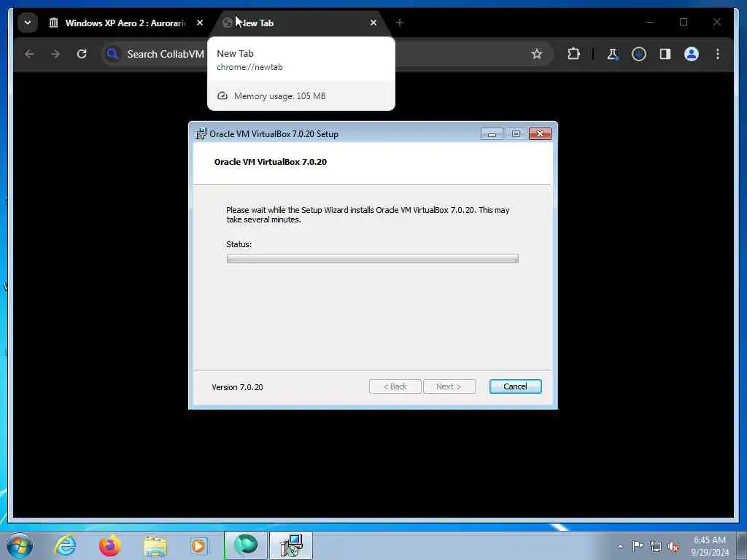This screenshot has width=747, height=560.
Task: Minimize the VirtualBox Setup dialog
Action: point(492,134)
